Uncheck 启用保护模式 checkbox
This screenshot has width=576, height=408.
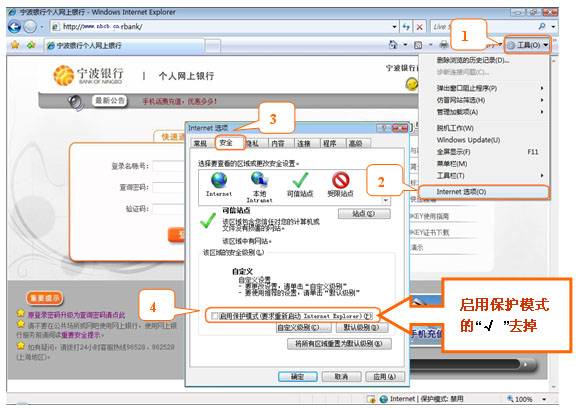tap(215, 316)
